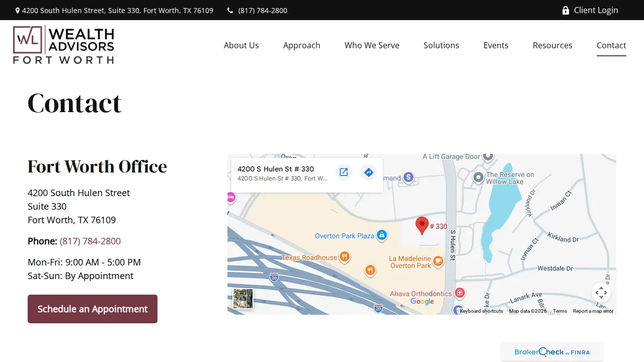
Task: Open the About Us menu
Action: pos(242,45)
